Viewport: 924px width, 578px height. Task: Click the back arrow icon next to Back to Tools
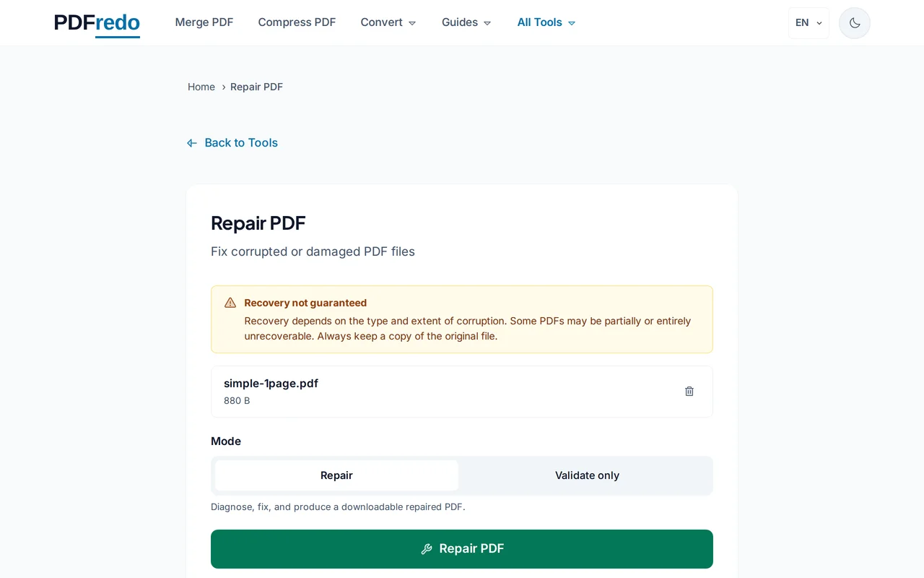click(x=191, y=142)
